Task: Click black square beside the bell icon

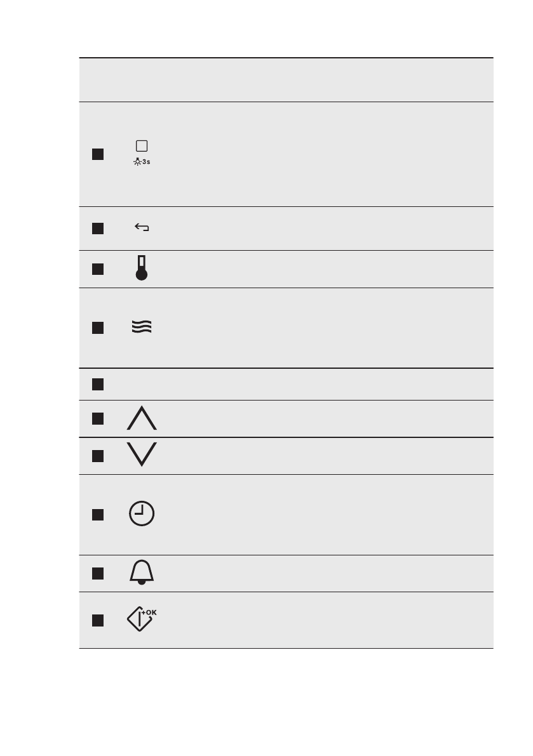Action: [x=97, y=574]
